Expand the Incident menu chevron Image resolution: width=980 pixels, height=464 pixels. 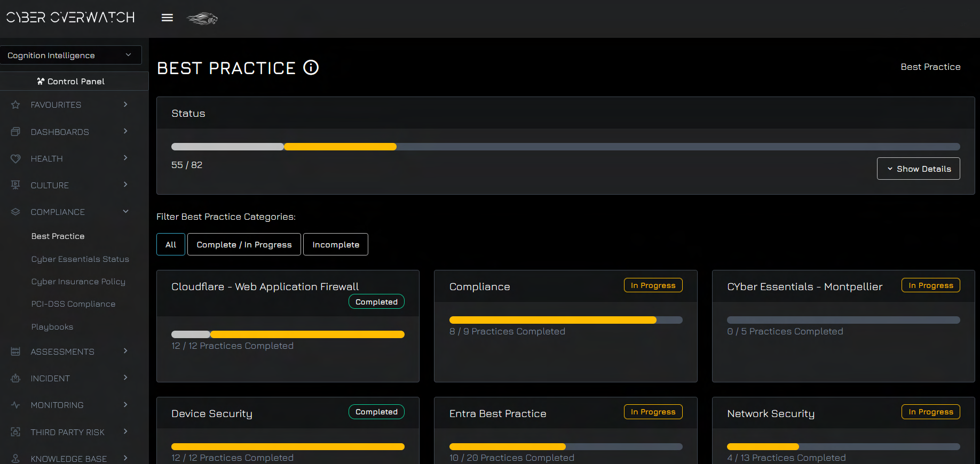pos(125,378)
